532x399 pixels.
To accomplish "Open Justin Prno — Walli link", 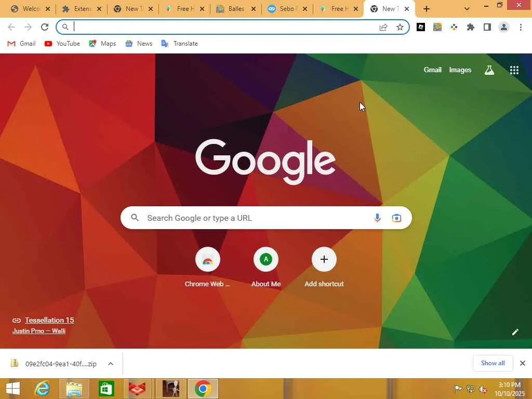I will pos(39,331).
